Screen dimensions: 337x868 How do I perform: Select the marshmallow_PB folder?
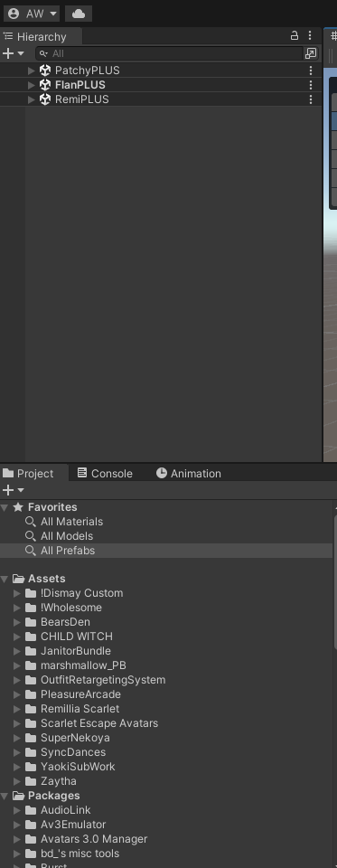[x=83, y=665]
